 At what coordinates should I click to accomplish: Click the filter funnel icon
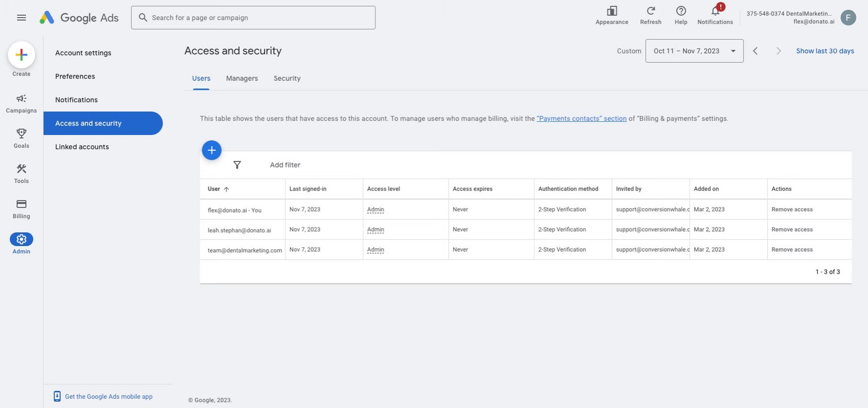(237, 165)
